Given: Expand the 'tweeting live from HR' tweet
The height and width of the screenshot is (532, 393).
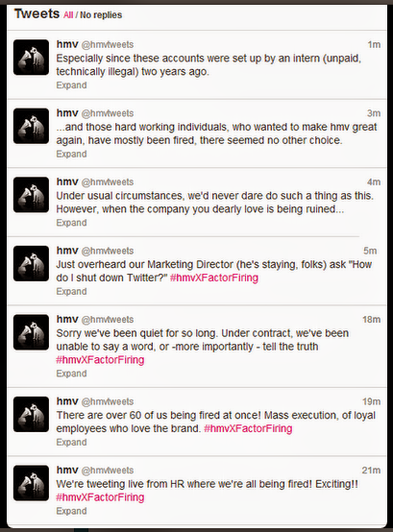Looking at the screenshot, I should [x=71, y=511].
